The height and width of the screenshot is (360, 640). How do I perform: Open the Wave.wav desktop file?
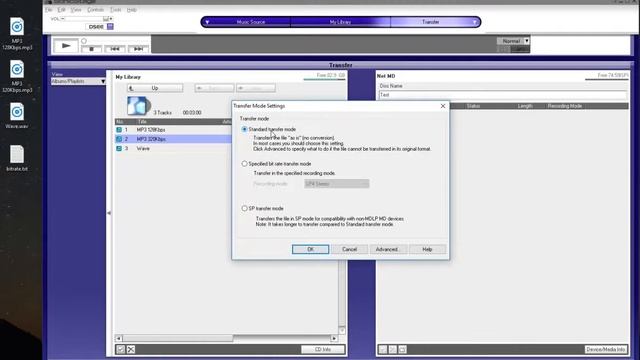pos(17,116)
